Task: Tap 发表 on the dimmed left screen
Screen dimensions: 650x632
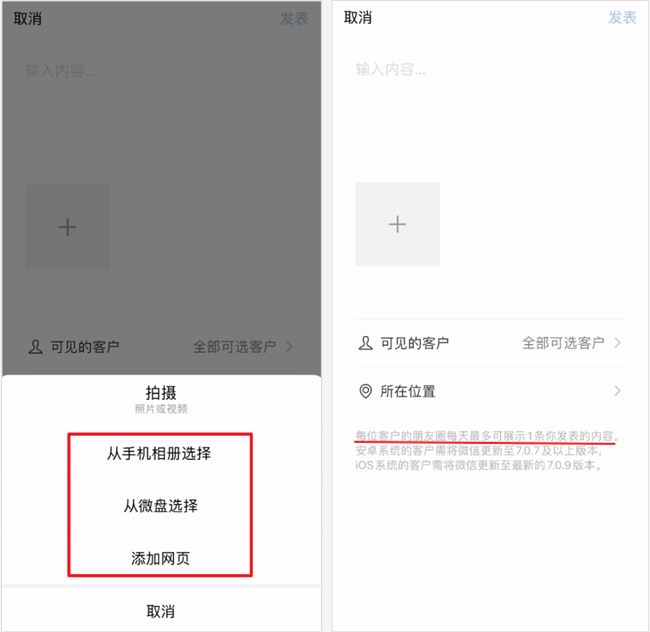Action: click(x=294, y=19)
